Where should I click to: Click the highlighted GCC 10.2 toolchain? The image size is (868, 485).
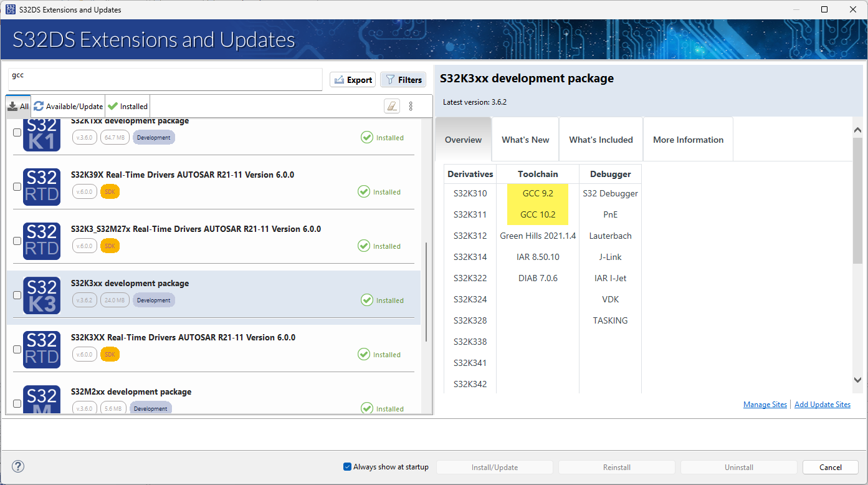(x=538, y=214)
